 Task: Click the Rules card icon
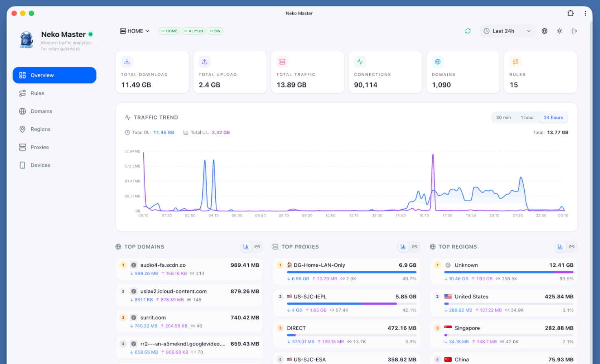[515, 62]
